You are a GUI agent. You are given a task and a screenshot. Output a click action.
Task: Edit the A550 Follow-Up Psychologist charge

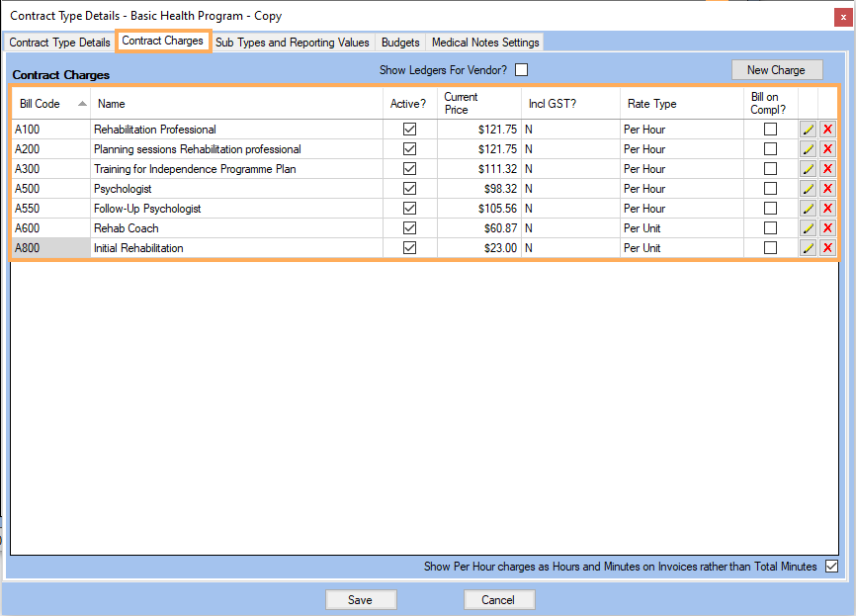pyautogui.click(x=808, y=208)
